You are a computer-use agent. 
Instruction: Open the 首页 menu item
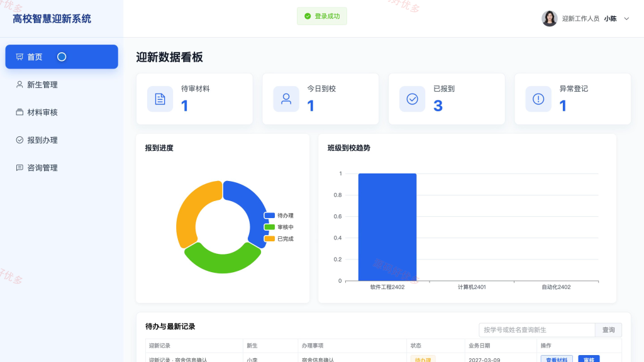pos(62,57)
